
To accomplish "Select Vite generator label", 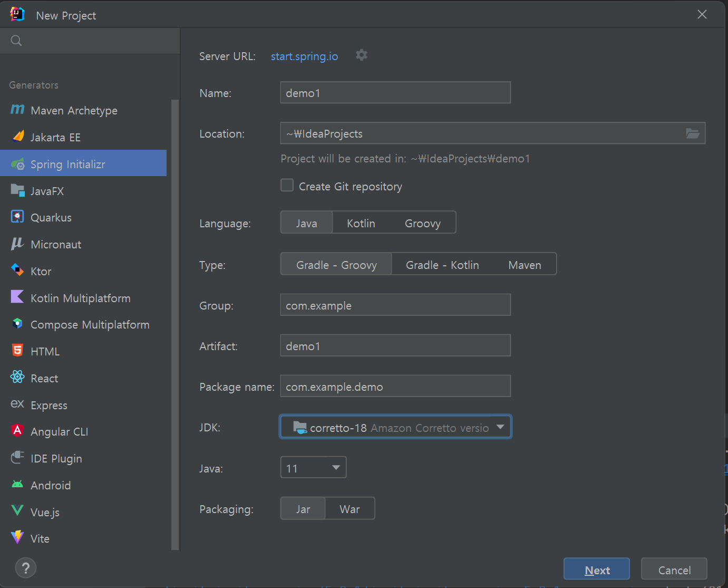I will (40, 538).
